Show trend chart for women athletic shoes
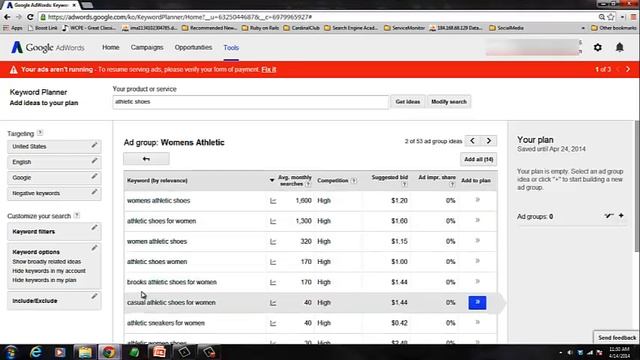The image size is (640, 360). click(x=273, y=241)
